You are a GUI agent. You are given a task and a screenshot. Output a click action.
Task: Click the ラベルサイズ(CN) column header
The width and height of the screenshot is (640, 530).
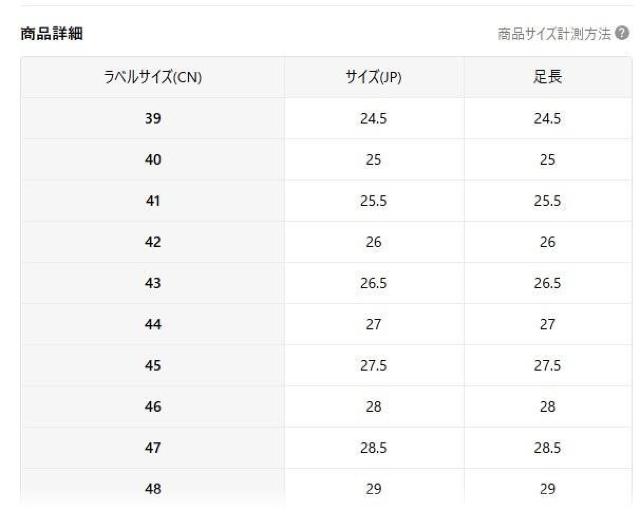click(x=154, y=77)
